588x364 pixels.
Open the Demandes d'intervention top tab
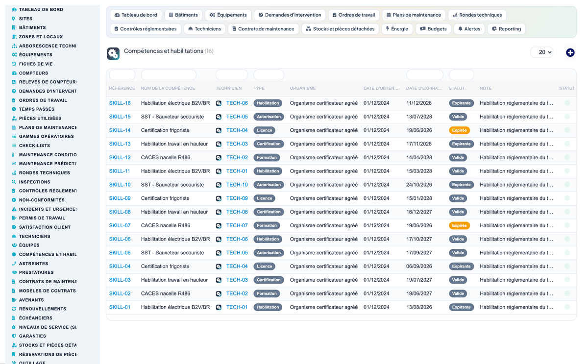click(290, 15)
